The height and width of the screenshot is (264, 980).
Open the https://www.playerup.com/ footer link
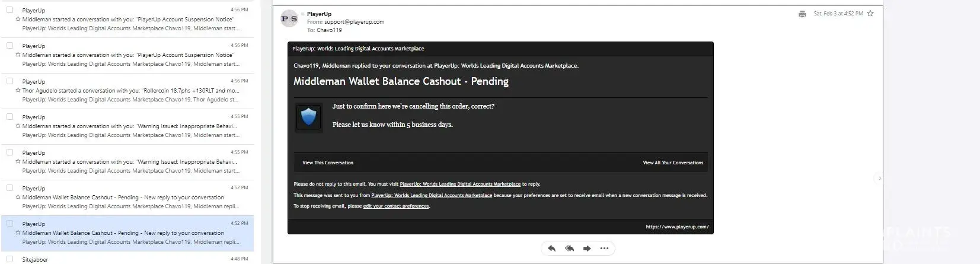(x=677, y=227)
